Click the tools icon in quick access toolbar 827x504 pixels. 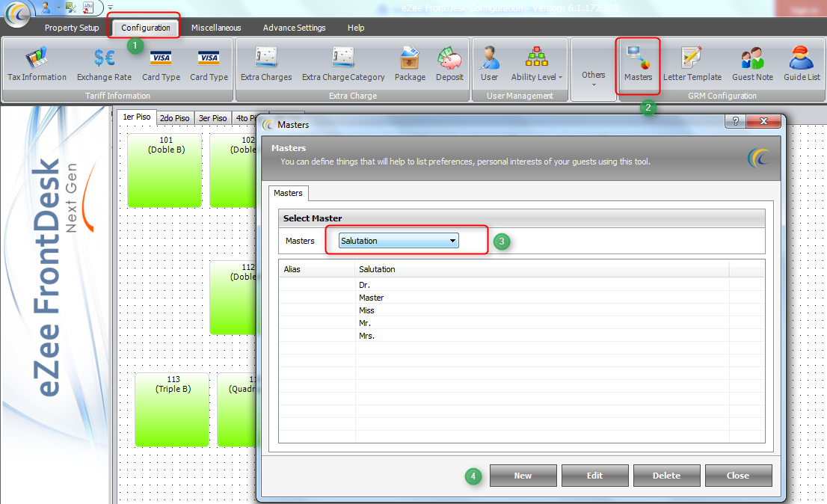(x=71, y=7)
